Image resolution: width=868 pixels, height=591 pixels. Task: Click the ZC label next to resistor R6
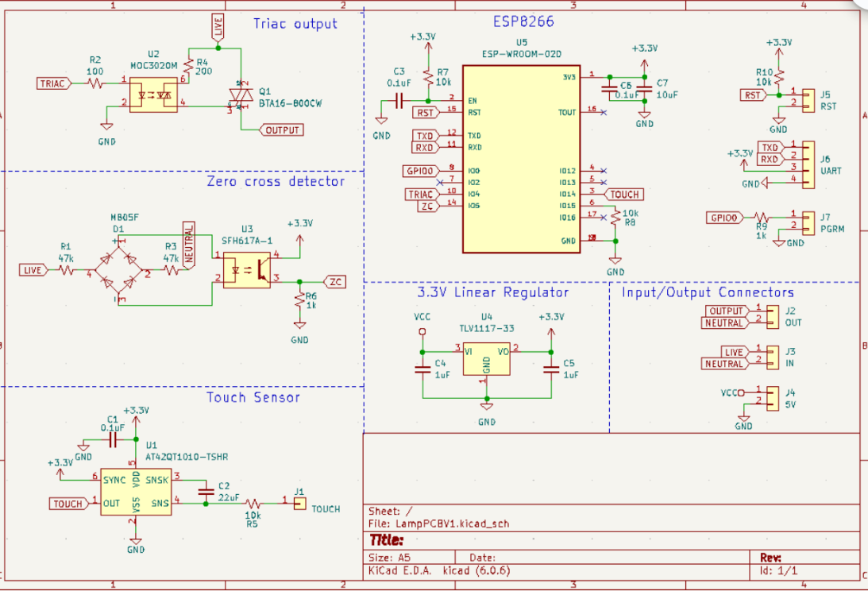pyautogui.click(x=336, y=281)
